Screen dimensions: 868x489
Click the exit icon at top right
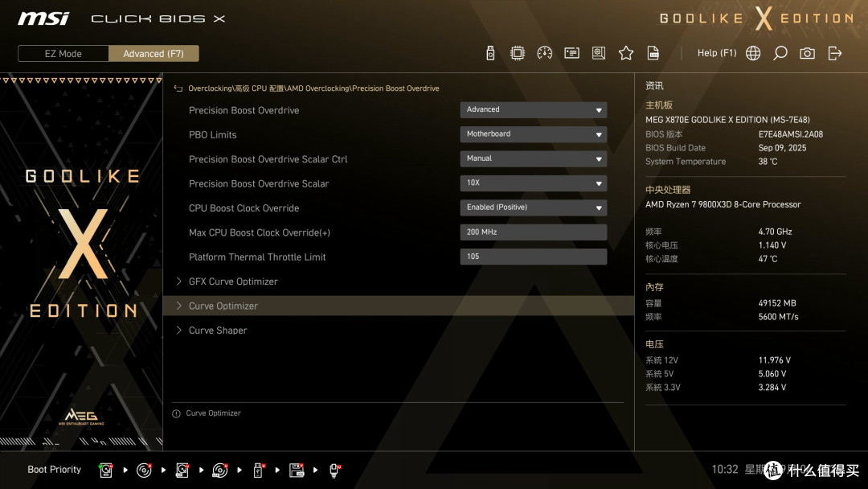tap(835, 53)
